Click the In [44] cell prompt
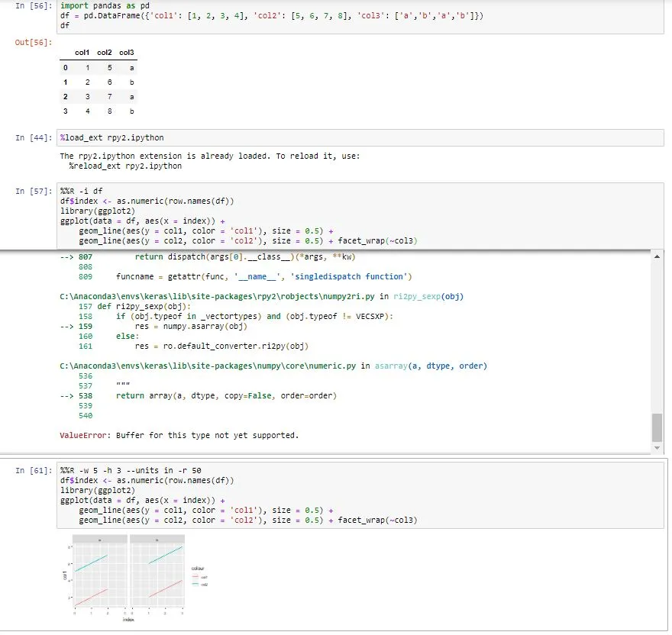The height and width of the screenshot is (635, 672). (x=34, y=138)
